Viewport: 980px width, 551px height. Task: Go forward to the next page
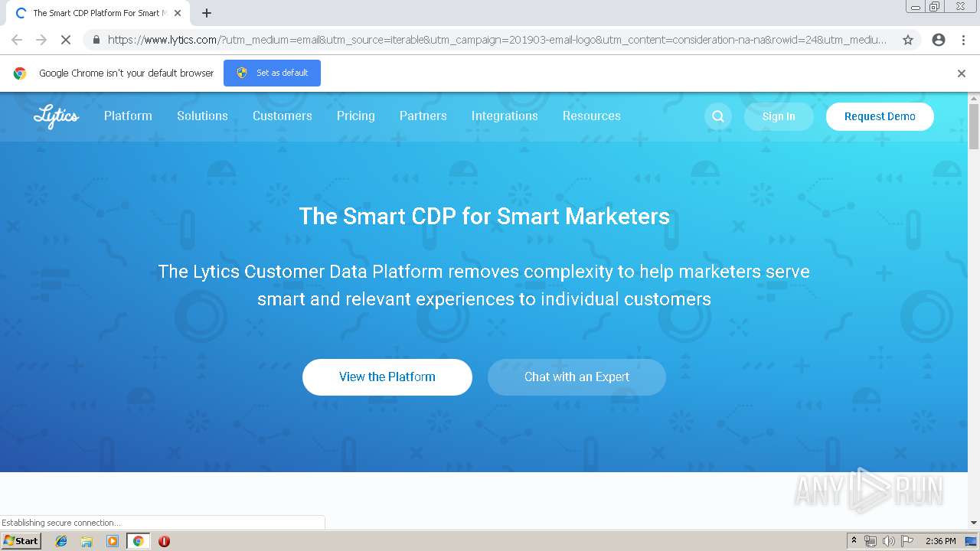click(x=41, y=40)
